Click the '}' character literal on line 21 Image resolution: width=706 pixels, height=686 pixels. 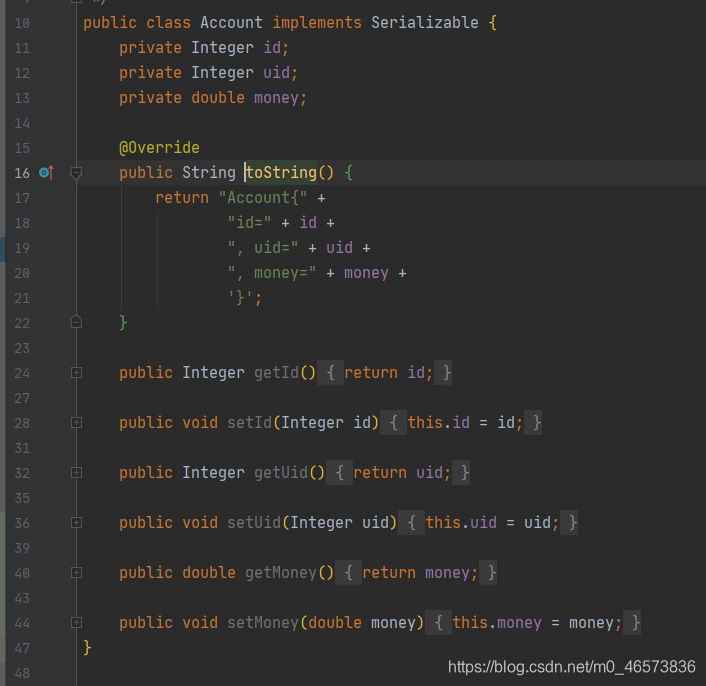pyautogui.click(x=240, y=298)
